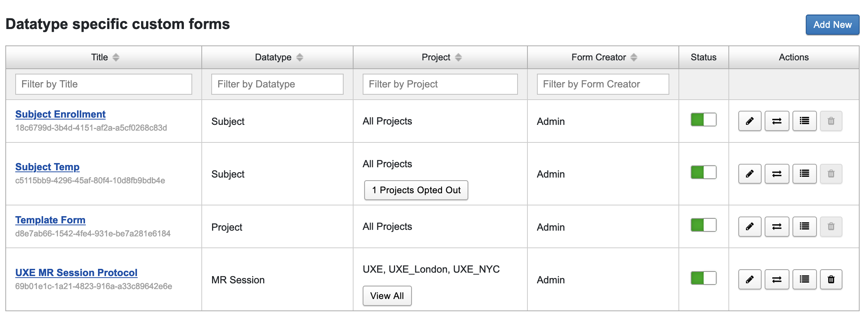Disable the UXE MR Session Protocol status
The width and height of the screenshot is (868, 320).
pos(703,278)
